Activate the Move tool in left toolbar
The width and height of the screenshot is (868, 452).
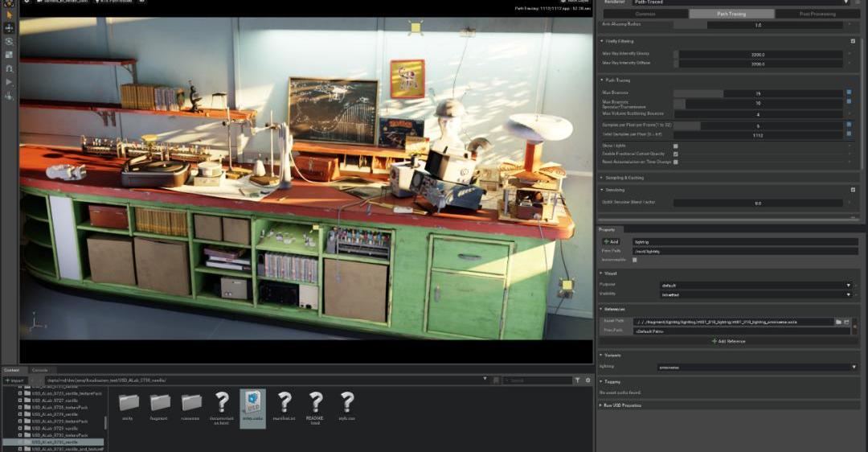pos(9,27)
